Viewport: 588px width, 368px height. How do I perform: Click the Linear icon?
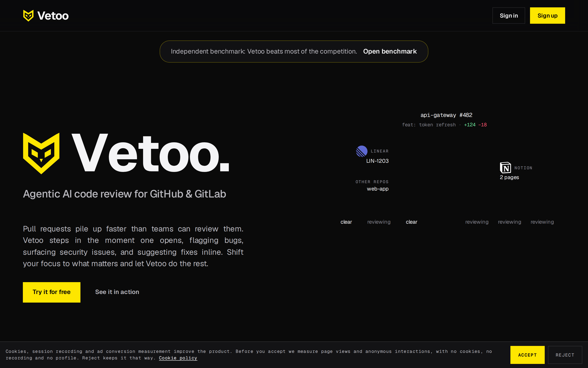(x=362, y=151)
